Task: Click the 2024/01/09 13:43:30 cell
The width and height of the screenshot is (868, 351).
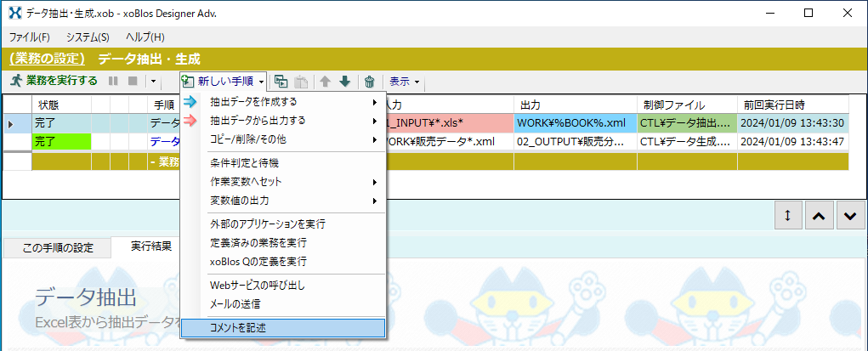Action: (792, 123)
